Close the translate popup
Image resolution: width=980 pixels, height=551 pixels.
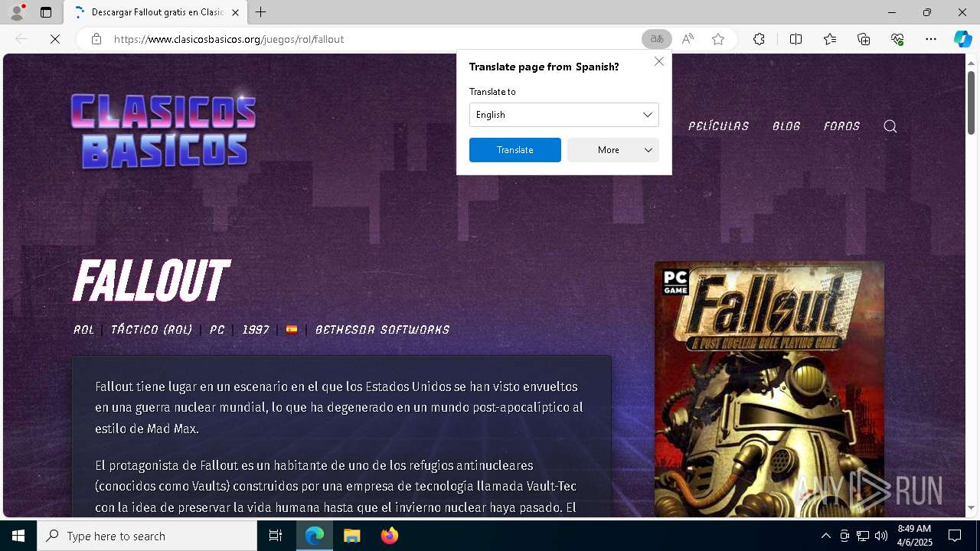[659, 61]
